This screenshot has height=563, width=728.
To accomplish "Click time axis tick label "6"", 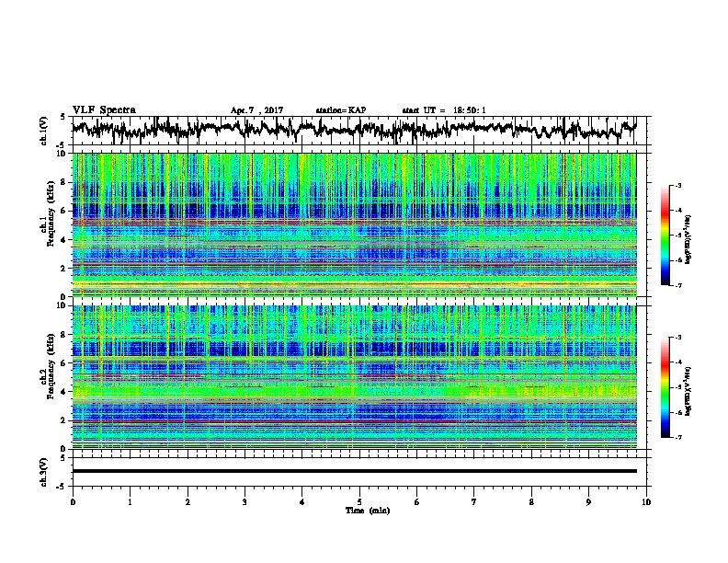I will click(417, 502).
